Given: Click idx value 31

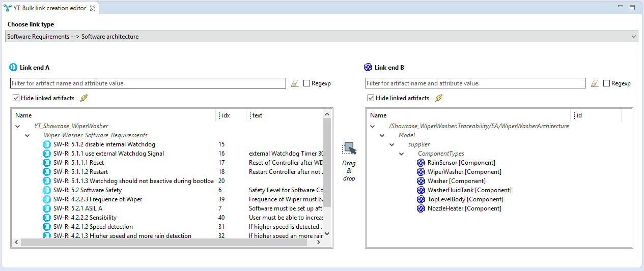Looking at the screenshot, I should tap(221, 227).
